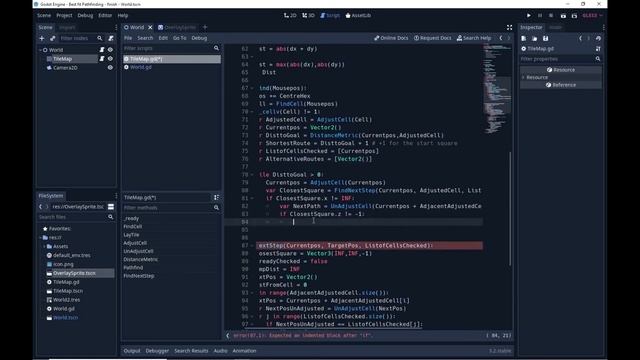Open Search Help

click(x=474, y=38)
